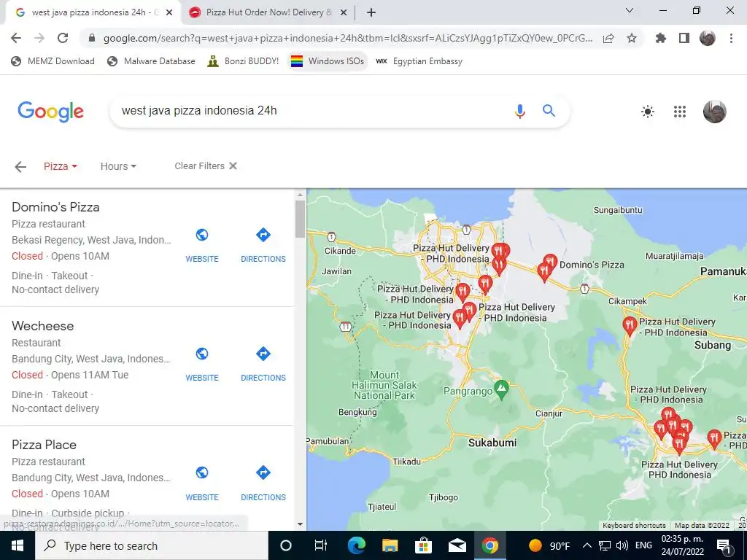Click the results list scroll down arrow

300,524
